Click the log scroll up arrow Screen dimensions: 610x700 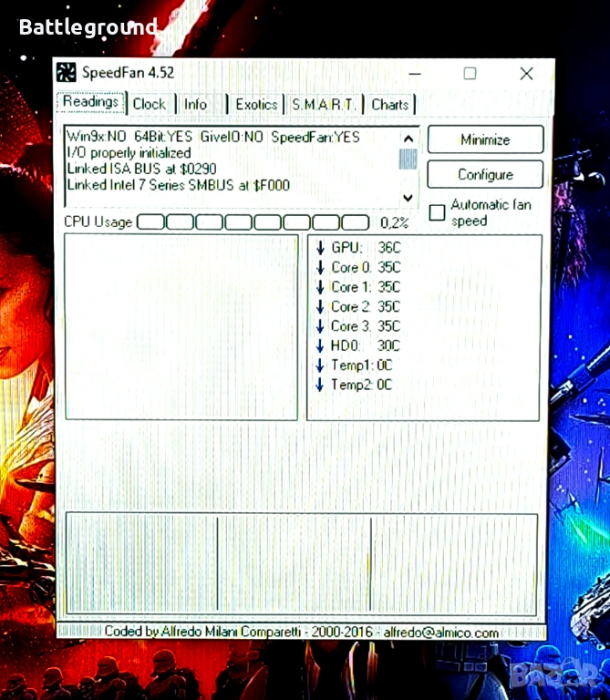(x=408, y=139)
